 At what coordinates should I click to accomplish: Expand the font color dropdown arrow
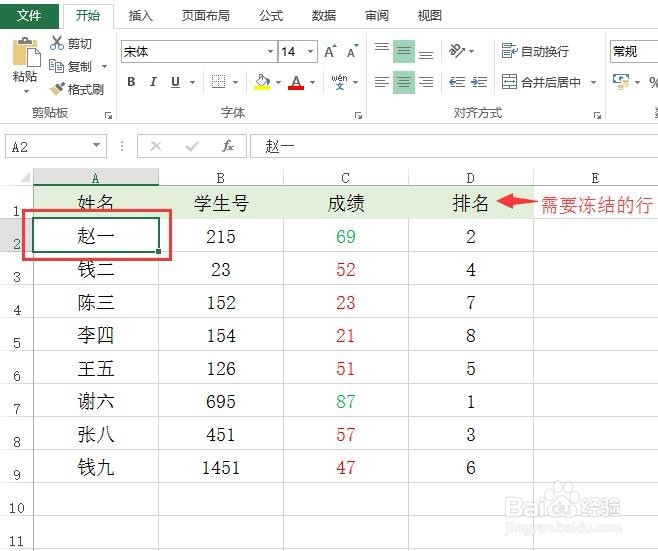313,82
